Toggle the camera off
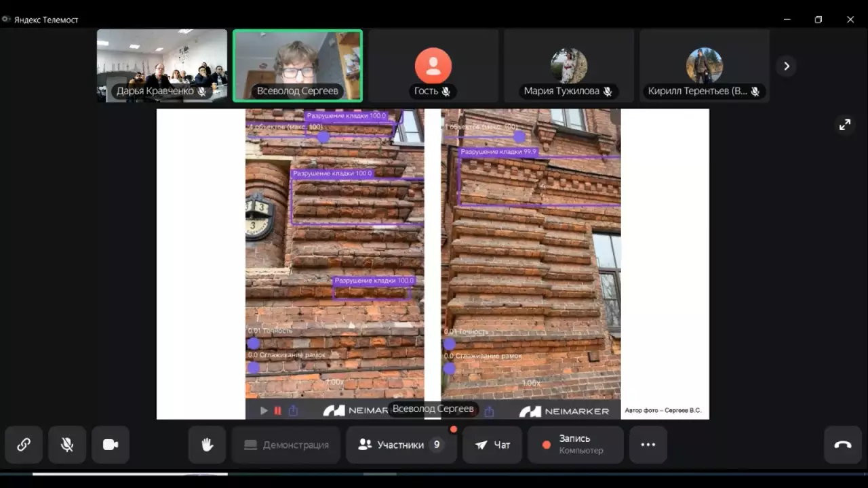This screenshot has width=868, height=488. 111,445
